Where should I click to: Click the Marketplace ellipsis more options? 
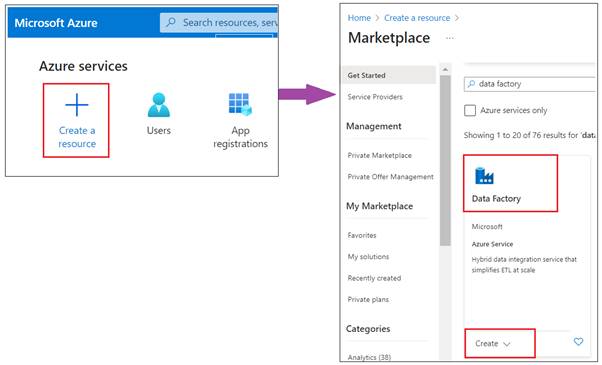coord(450,38)
